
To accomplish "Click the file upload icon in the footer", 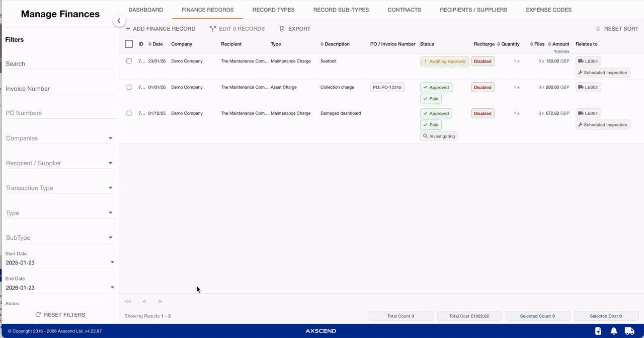I will tap(598, 331).
